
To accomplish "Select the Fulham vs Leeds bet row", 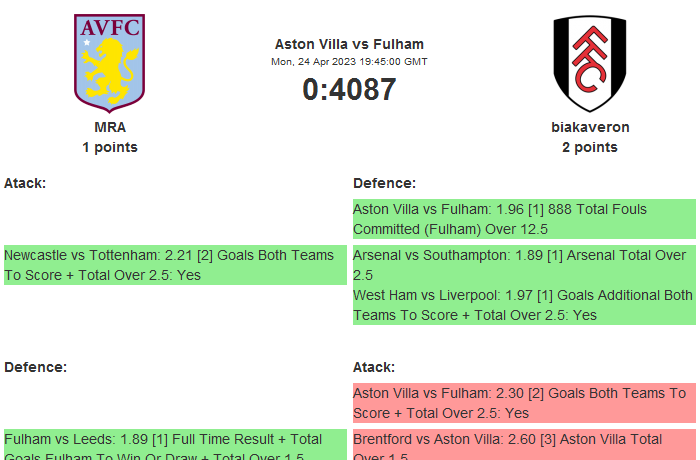I will tap(175, 446).
